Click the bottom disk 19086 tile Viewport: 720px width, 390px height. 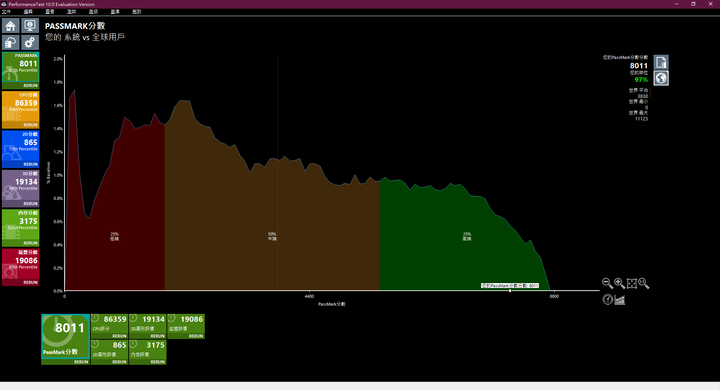coord(186,326)
